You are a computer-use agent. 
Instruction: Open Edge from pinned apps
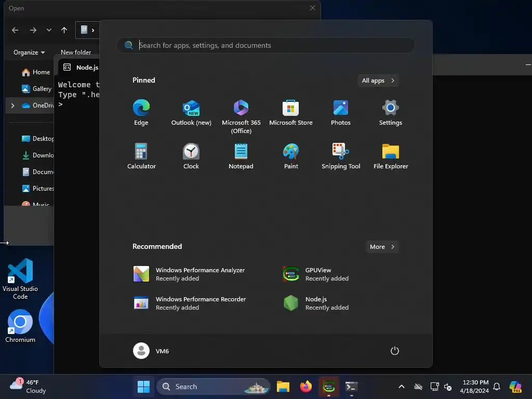tap(141, 113)
